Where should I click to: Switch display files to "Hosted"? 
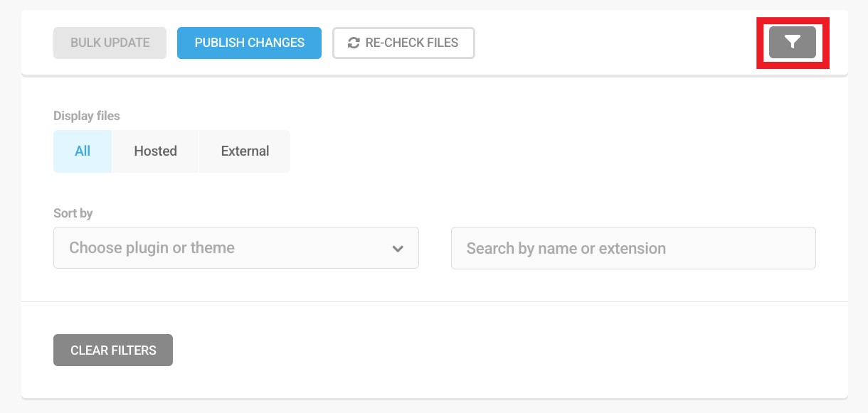[x=155, y=151]
